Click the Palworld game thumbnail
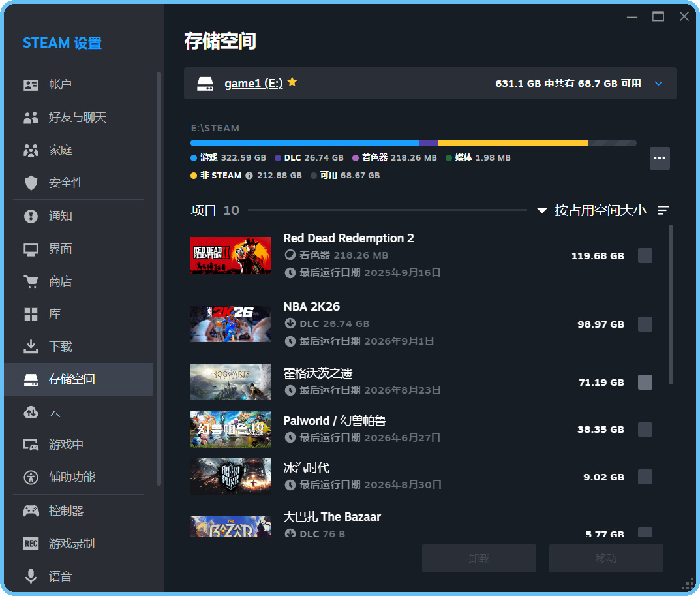 coord(230,430)
